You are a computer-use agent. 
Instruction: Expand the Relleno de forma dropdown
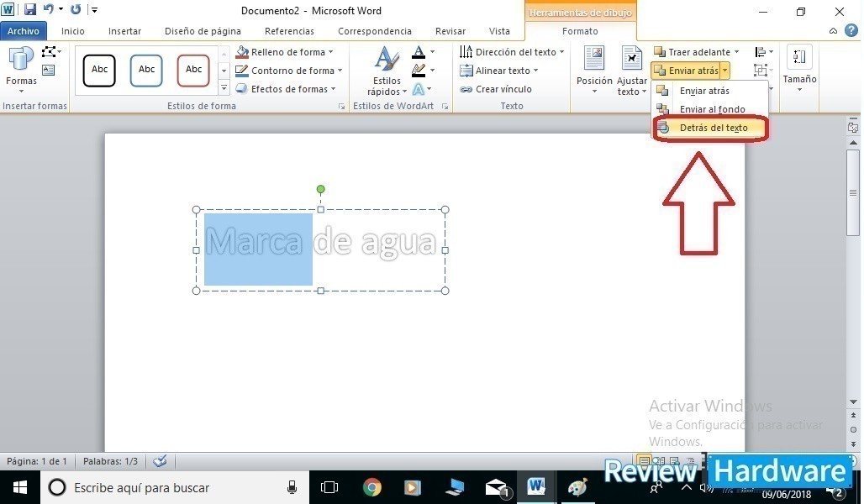[x=330, y=52]
